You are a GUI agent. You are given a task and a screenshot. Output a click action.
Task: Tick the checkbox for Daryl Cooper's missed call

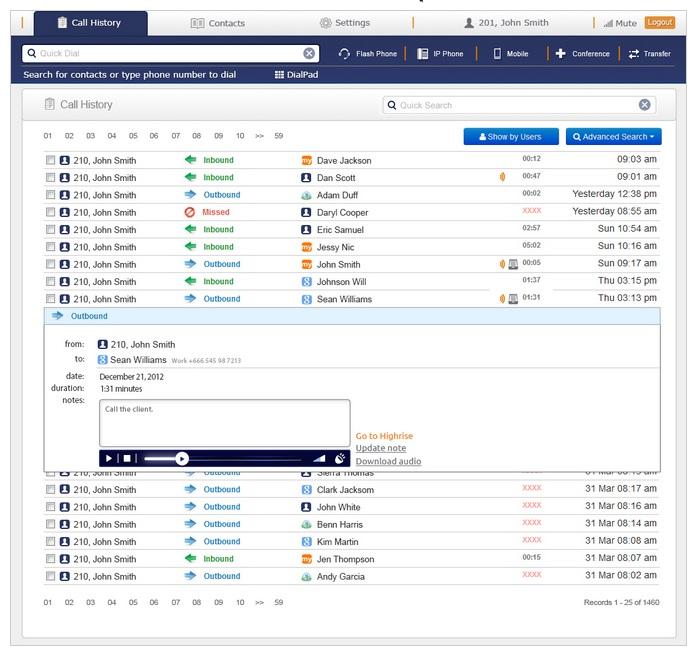click(x=51, y=212)
